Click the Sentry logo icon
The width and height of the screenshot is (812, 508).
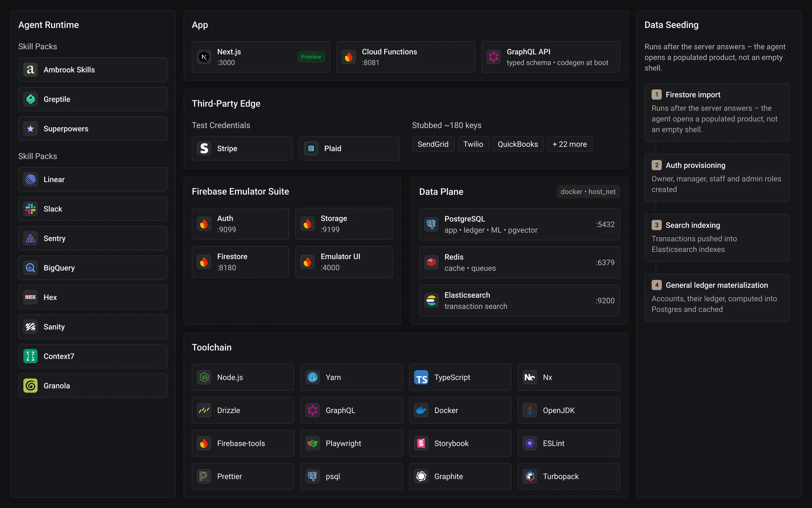click(x=30, y=239)
